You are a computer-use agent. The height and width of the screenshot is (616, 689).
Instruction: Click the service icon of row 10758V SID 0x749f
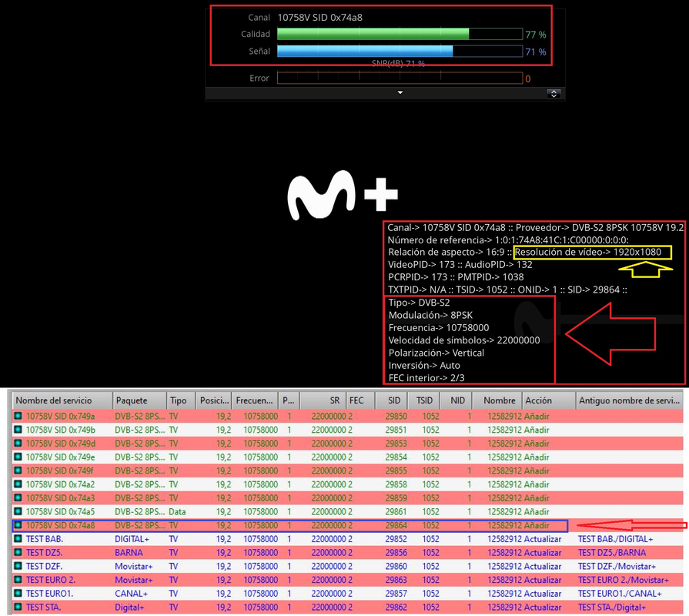[x=18, y=470]
